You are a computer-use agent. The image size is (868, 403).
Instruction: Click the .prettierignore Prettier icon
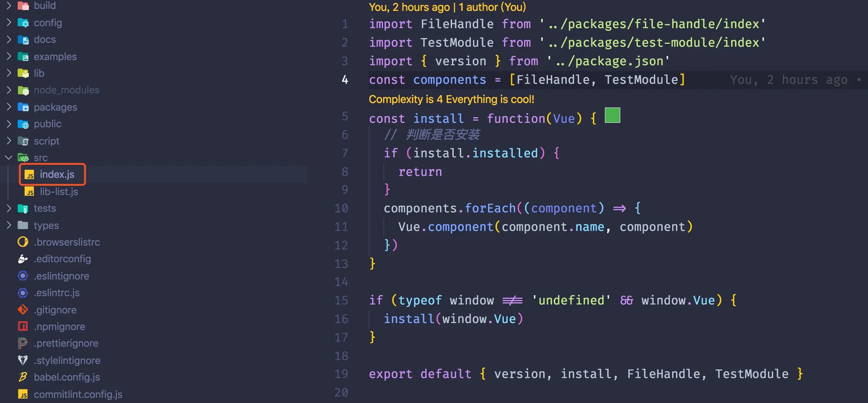[x=23, y=344]
